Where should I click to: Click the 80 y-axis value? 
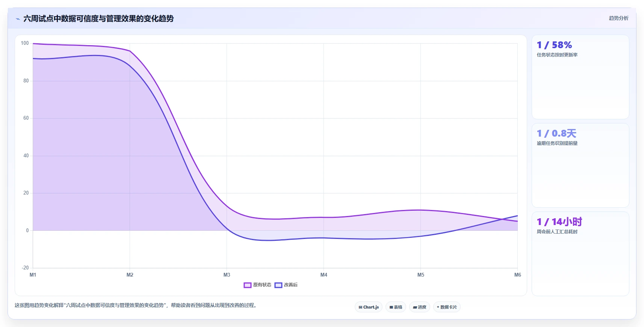(26, 81)
